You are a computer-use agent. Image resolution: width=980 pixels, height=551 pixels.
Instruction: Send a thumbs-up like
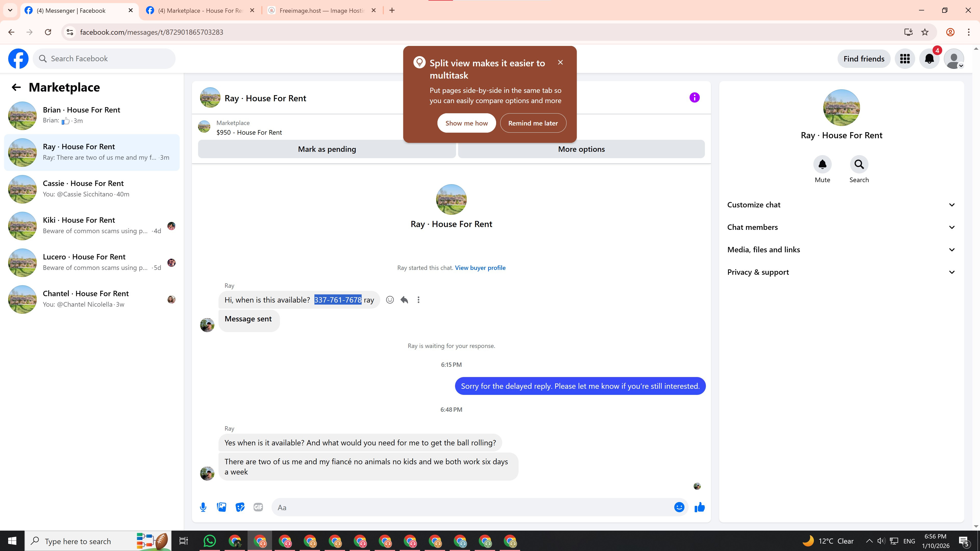click(699, 507)
